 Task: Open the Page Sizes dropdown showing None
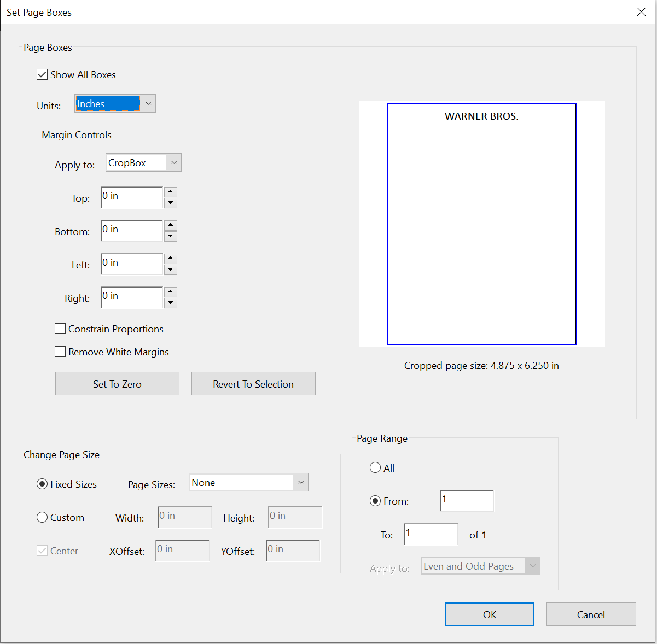tap(248, 482)
